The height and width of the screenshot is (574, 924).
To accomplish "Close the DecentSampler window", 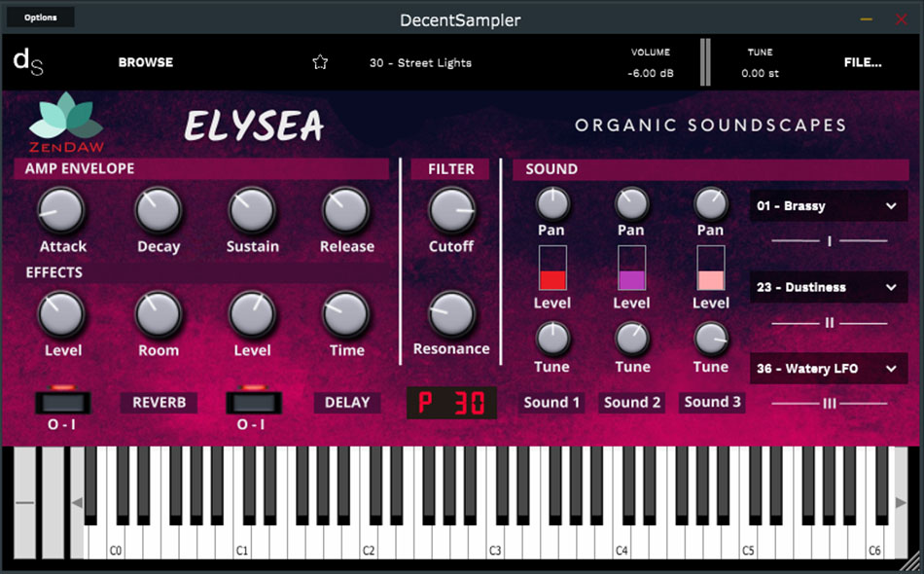I will 901,19.
